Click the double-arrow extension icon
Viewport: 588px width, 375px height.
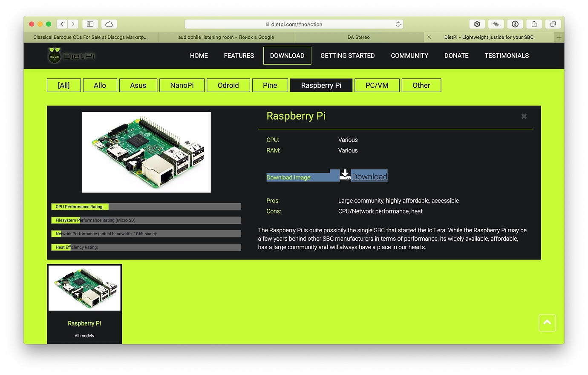496,24
